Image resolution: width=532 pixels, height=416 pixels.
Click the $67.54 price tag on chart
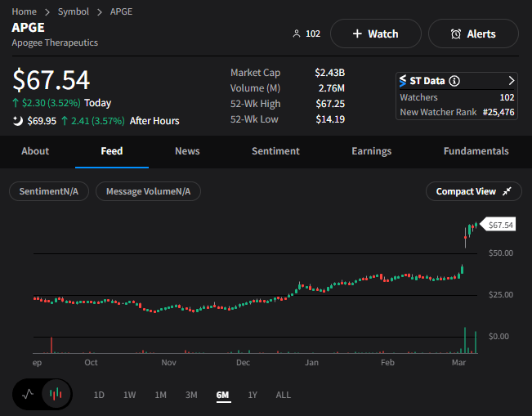[x=498, y=225]
